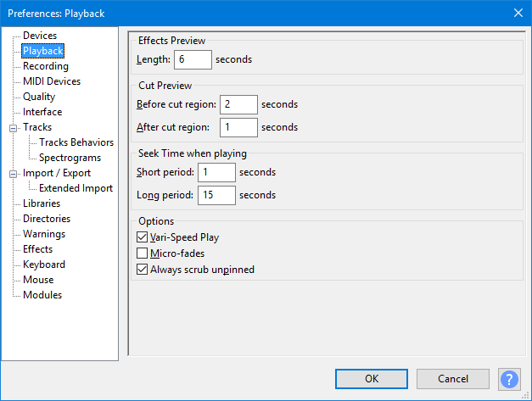Image resolution: width=532 pixels, height=401 pixels.
Task: Open Effects preferences page
Action: coord(37,249)
